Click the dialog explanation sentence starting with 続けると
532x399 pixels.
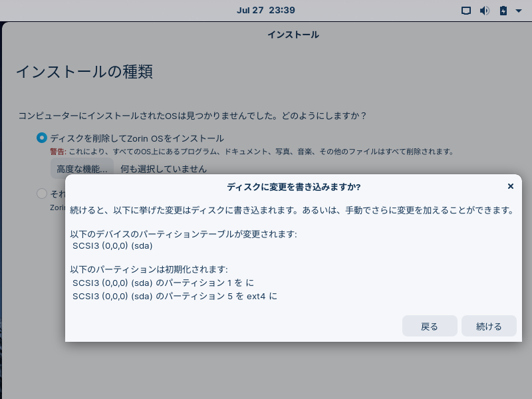pos(292,210)
